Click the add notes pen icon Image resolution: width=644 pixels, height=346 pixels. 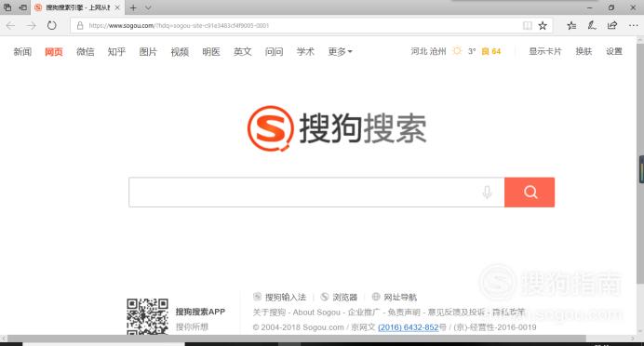point(592,25)
